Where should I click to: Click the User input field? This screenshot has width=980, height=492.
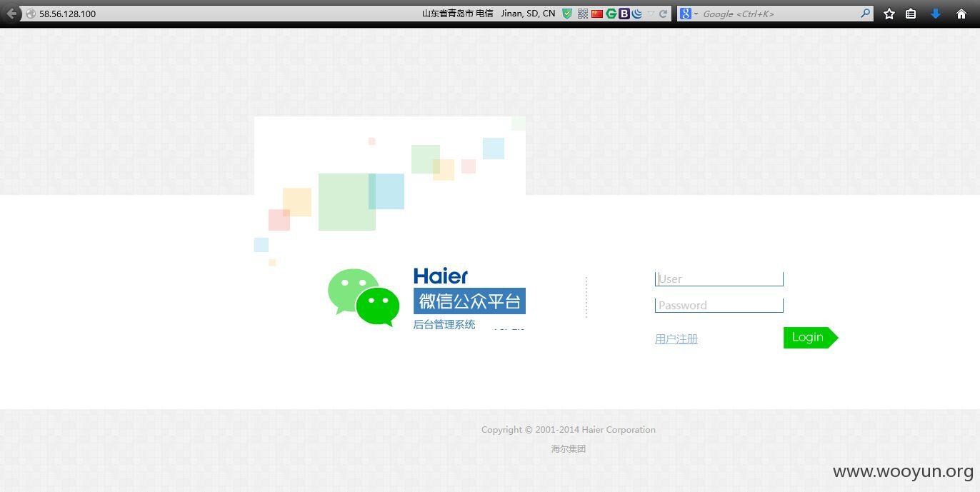(x=719, y=278)
